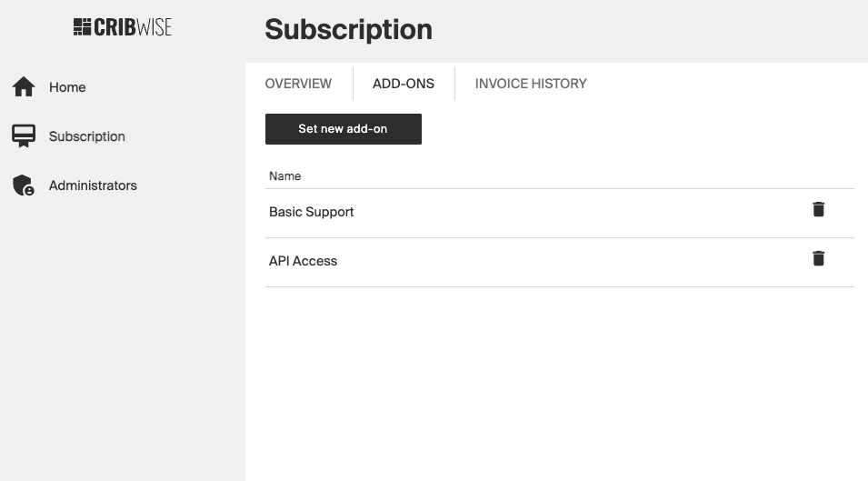Select the Add-ons tab
The image size is (868, 481).
point(404,84)
